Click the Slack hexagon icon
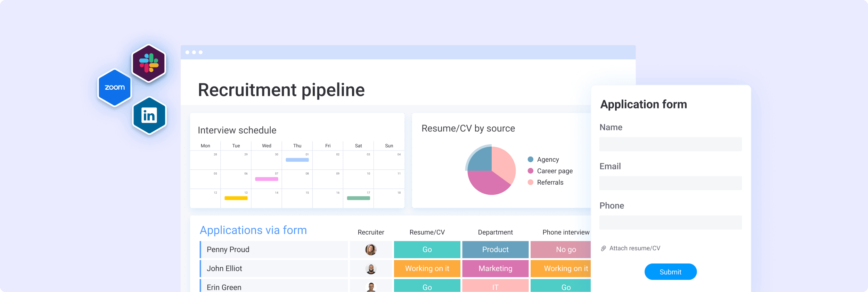 click(x=149, y=63)
